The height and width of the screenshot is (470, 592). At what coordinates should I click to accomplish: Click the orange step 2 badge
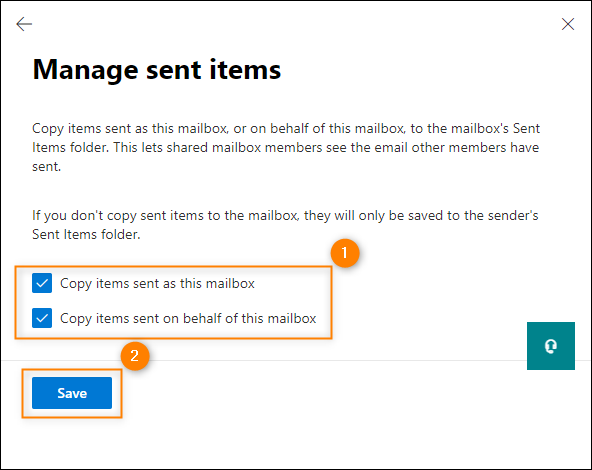[x=135, y=356]
